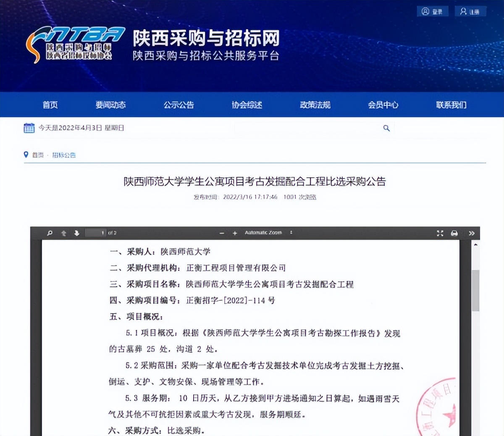Print the procurement announcement PDF

tap(454, 232)
